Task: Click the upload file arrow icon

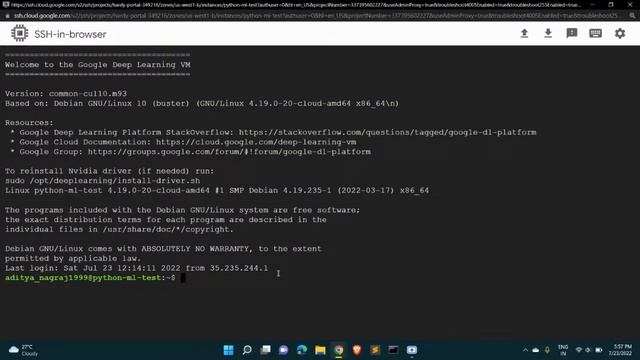Action: 524,33
